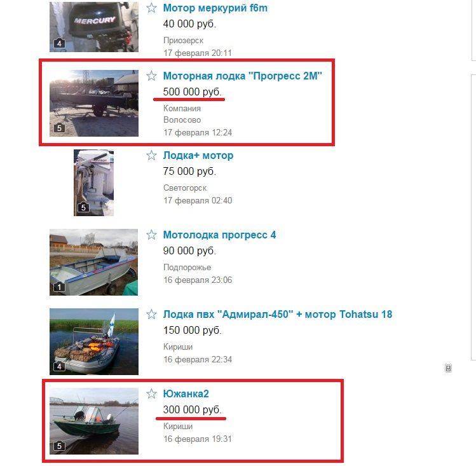
Task: Open the 'Южанка2' listing link
Action: tap(186, 394)
